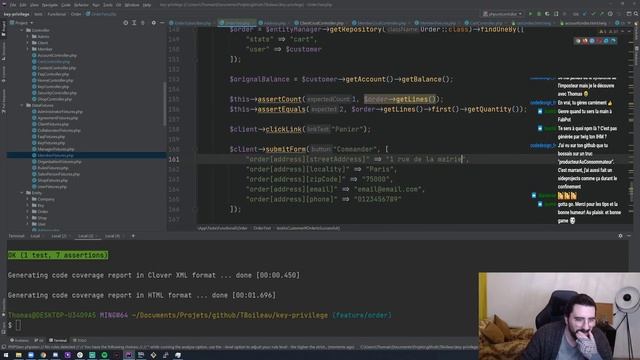640x360 pixels.
Task: Open CartController.php in the tree
Action: [x=51, y=62]
